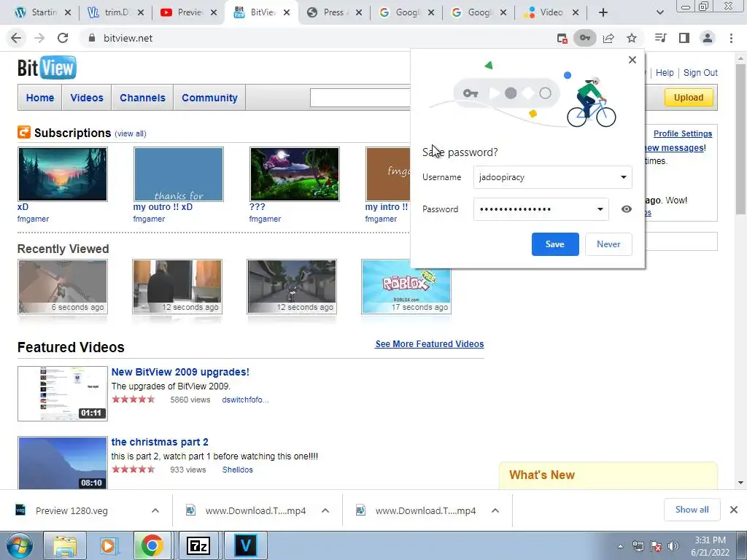
Task: Toggle the browser side panel icon
Action: (x=684, y=38)
